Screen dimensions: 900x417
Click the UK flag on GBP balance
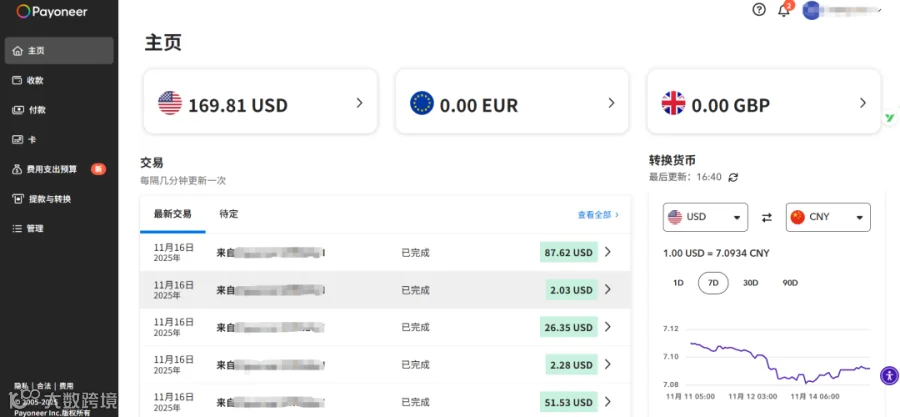673,103
